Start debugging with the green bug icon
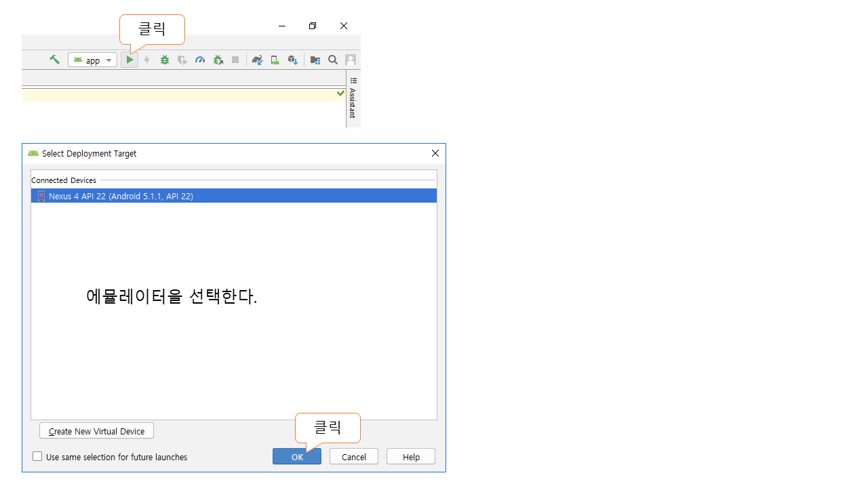Image resolution: width=868 pixels, height=488 pixels. pyautogui.click(x=165, y=60)
